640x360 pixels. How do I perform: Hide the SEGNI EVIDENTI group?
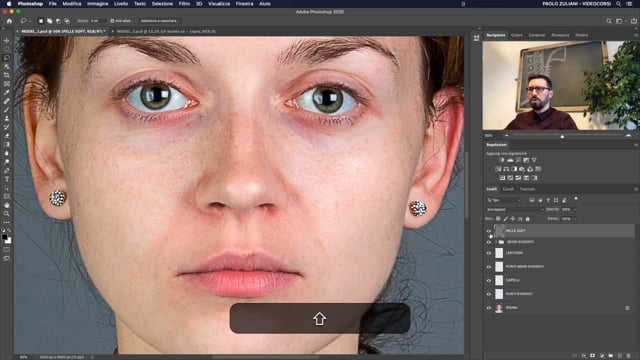pos(489,242)
